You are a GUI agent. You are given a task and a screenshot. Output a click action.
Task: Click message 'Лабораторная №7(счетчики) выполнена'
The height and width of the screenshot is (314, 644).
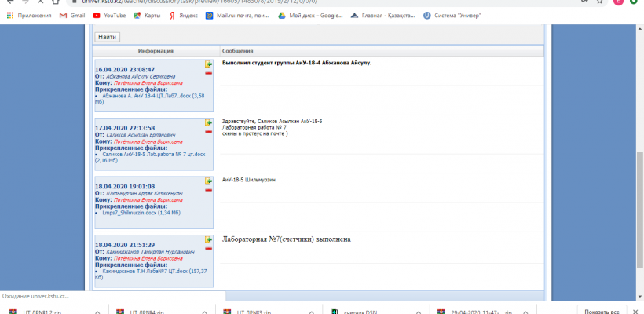pyautogui.click(x=287, y=239)
